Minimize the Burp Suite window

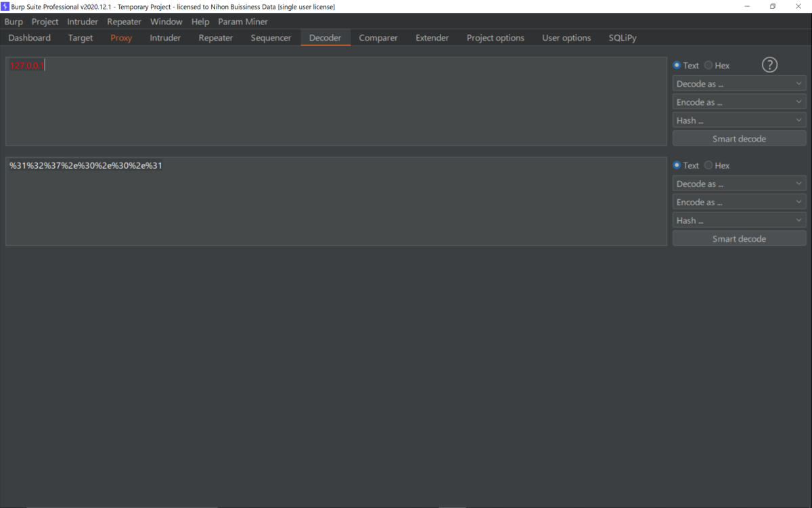[x=748, y=6]
